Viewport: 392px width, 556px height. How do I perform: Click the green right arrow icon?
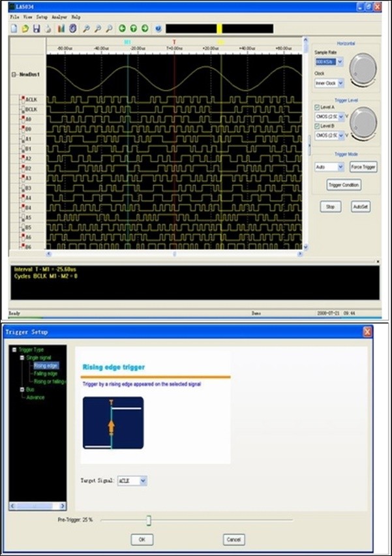[x=144, y=29]
